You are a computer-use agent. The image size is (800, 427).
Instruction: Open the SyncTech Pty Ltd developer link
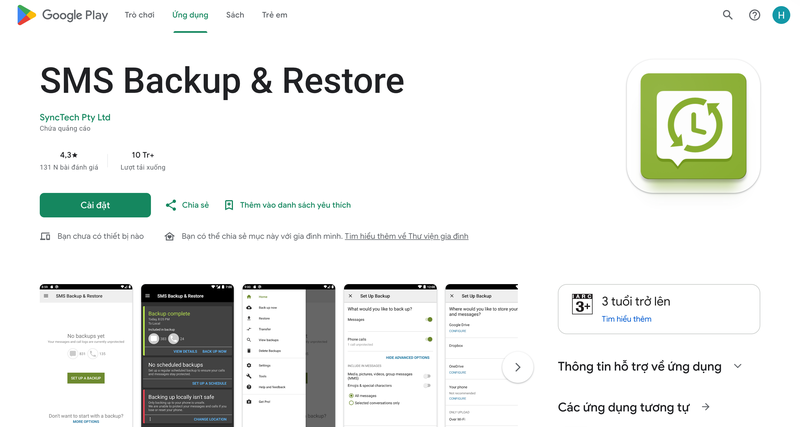click(x=75, y=117)
